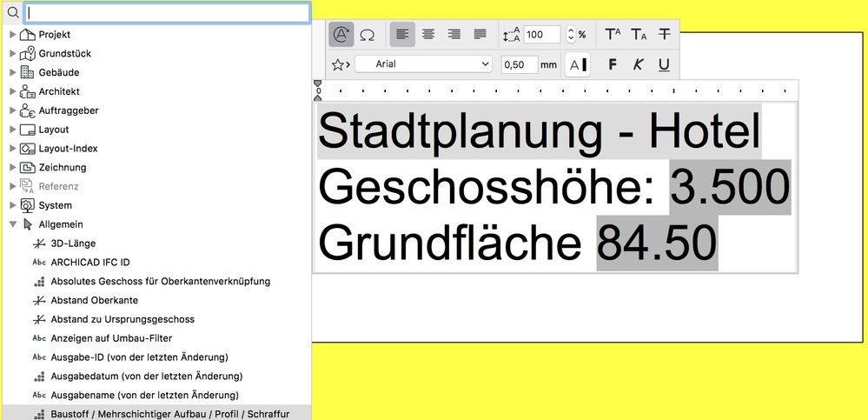Expand the Projekt category
Viewport: 868px width, 420px height.
[13, 35]
